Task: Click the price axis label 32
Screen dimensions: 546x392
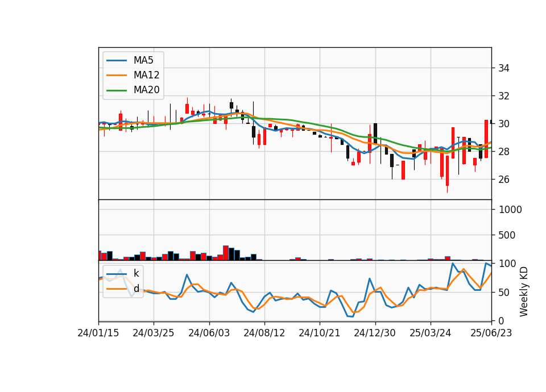Action: (x=503, y=96)
